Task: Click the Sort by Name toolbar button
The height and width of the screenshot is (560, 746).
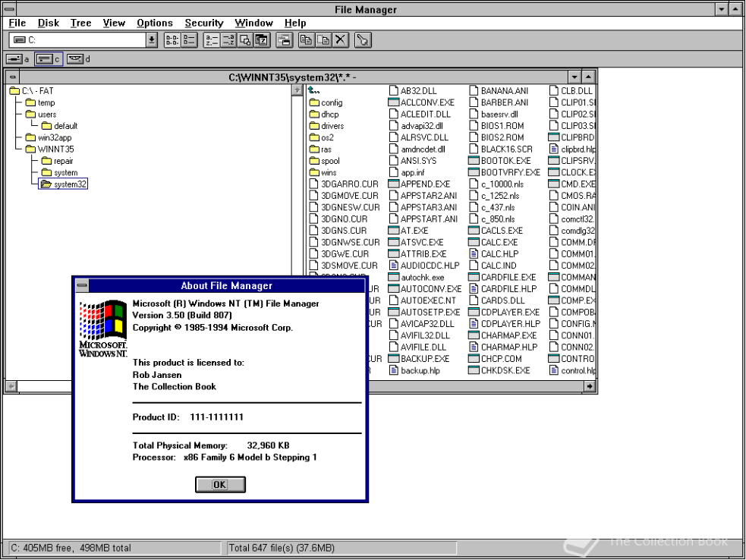Action: [x=212, y=40]
